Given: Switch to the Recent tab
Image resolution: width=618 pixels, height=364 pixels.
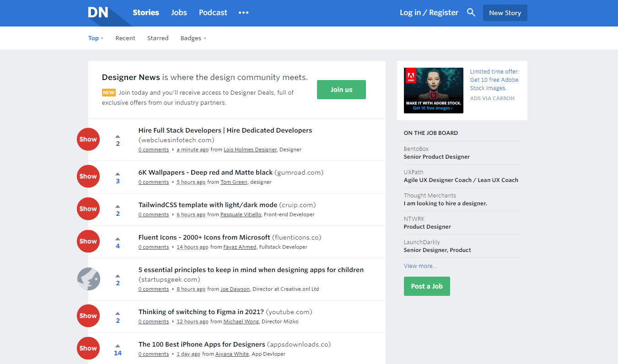Looking at the screenshot, I should coord(125,38).
